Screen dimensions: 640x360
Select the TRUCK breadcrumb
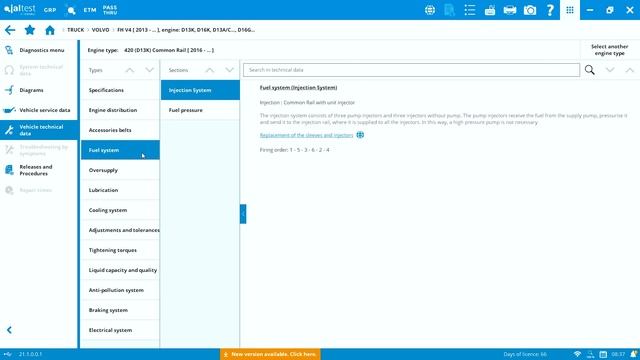[76, 30]
